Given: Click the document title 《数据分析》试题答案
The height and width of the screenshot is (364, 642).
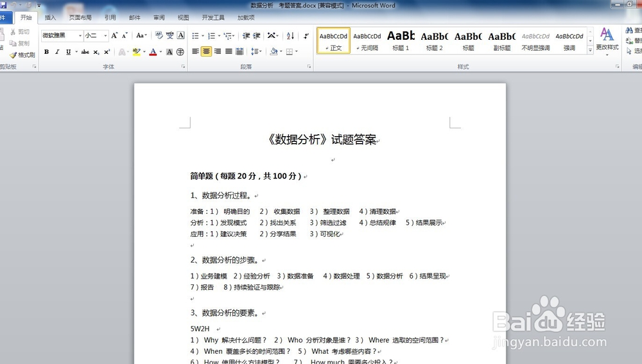Looking at the screenshot, I should [322, 139].
